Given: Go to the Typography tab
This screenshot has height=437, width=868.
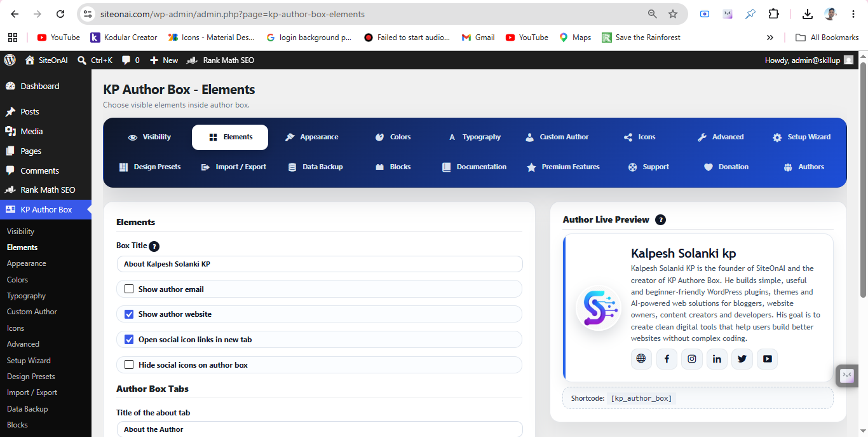Looking at the screenshot, I should tap(475, 137).
